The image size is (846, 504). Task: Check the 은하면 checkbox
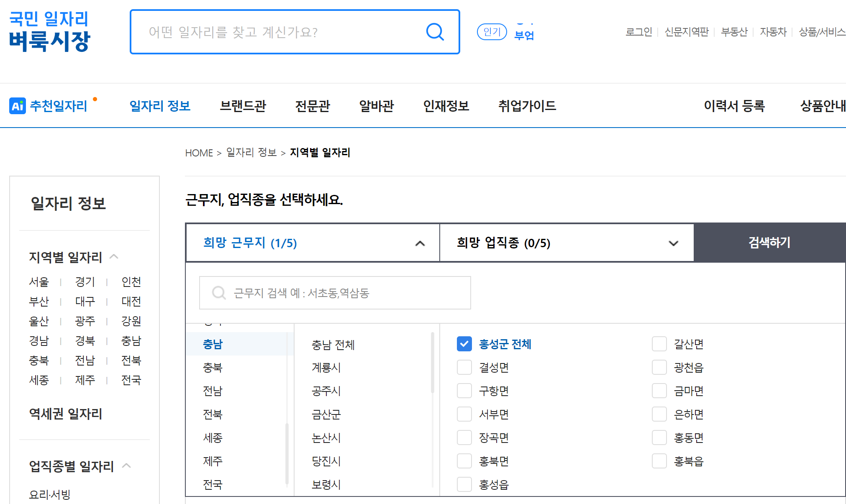(659, 414)
